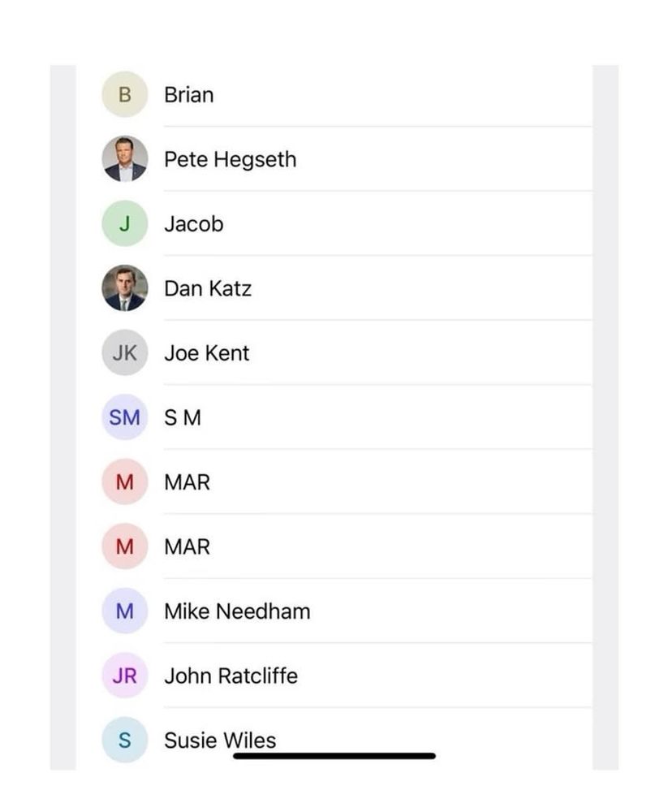Open the profile photo next to Pete Hegseth
The width and height of the screenshot is (651, 812).
[x=124, y=159]
